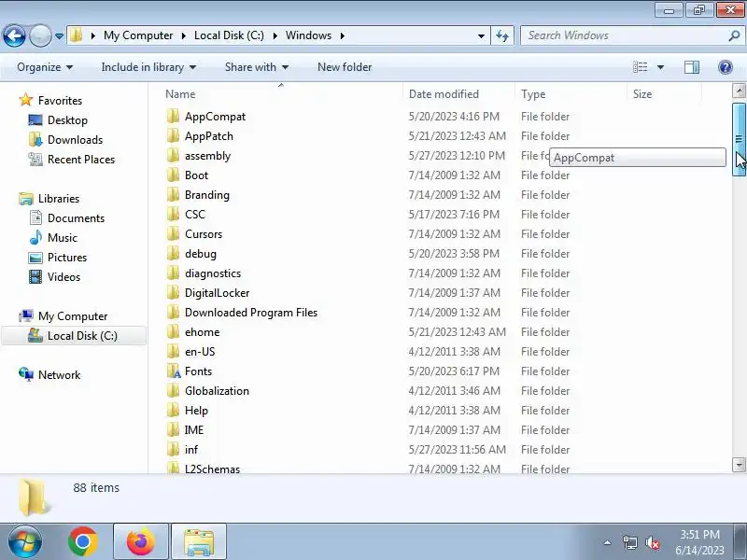Click the debug folder icon

pyautogui.click(x=174, y=253)
